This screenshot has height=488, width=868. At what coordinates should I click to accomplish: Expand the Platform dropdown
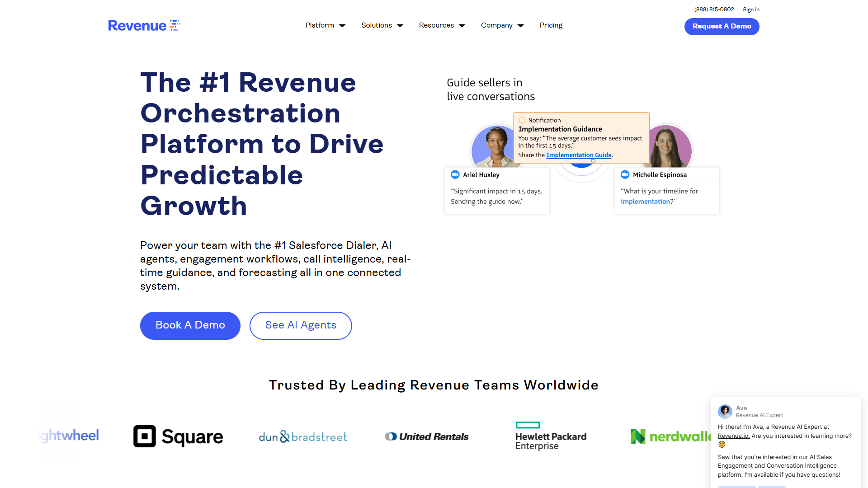coord(325,25)
